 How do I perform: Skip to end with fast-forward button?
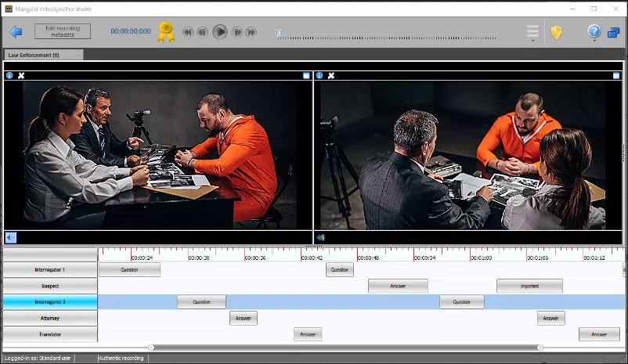coord(251,32)
